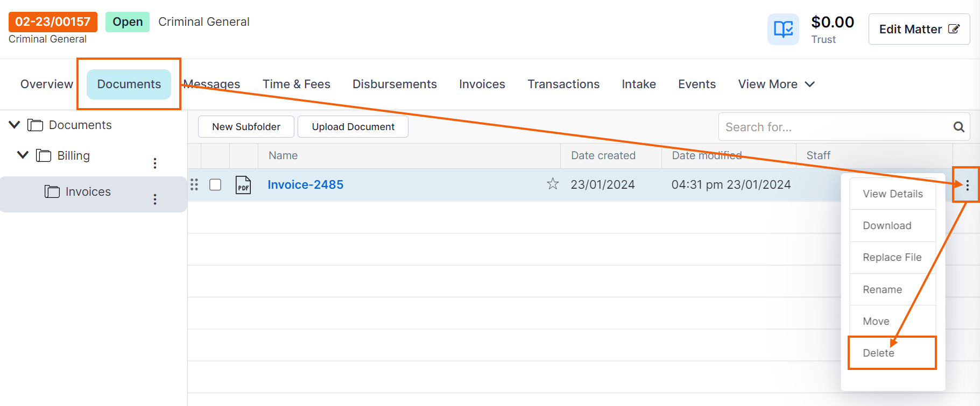Click in the Search for... field

coord(834,127)
